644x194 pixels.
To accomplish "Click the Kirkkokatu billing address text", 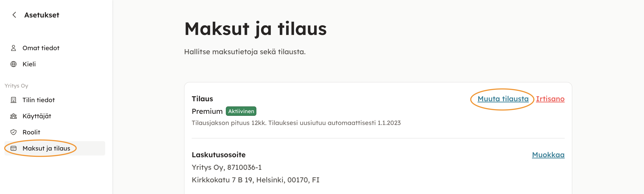I will coord(255,180).
